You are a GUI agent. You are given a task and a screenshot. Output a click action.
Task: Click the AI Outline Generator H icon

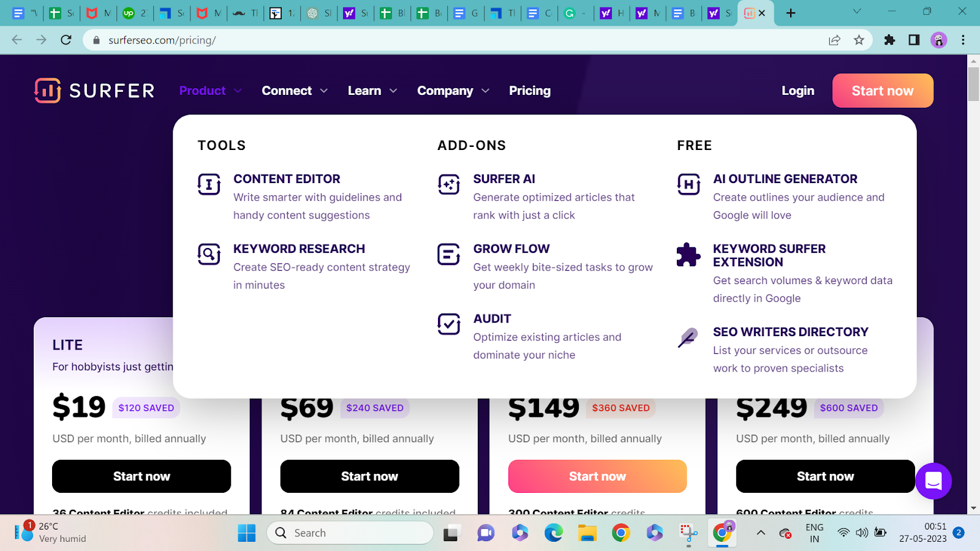[x=688, y=184]
